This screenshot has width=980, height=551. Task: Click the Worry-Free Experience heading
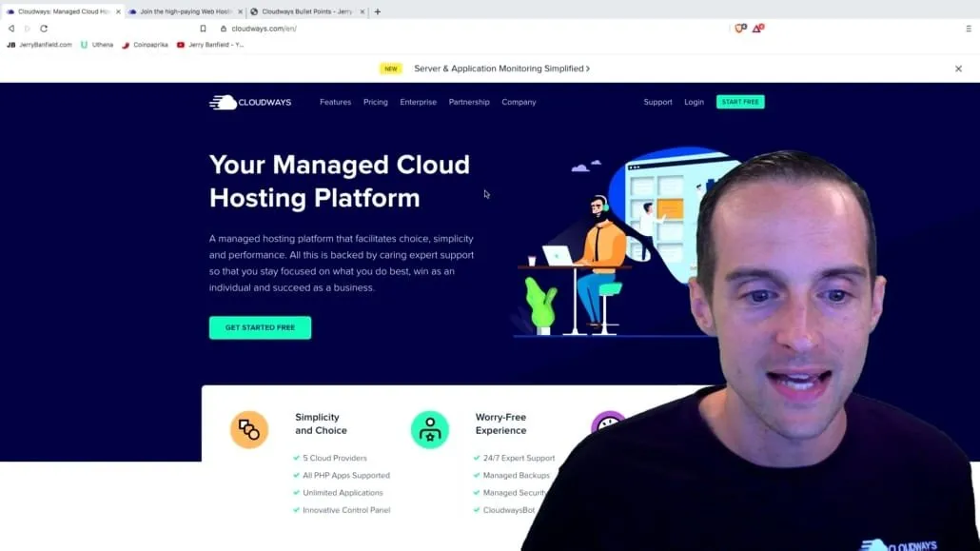pyautogui.click(x=500, y=424)
